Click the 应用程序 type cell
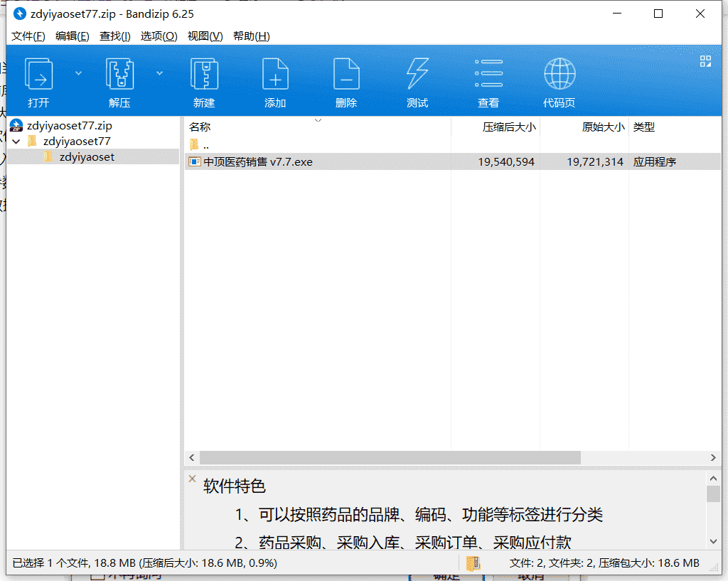 [655, 161]
